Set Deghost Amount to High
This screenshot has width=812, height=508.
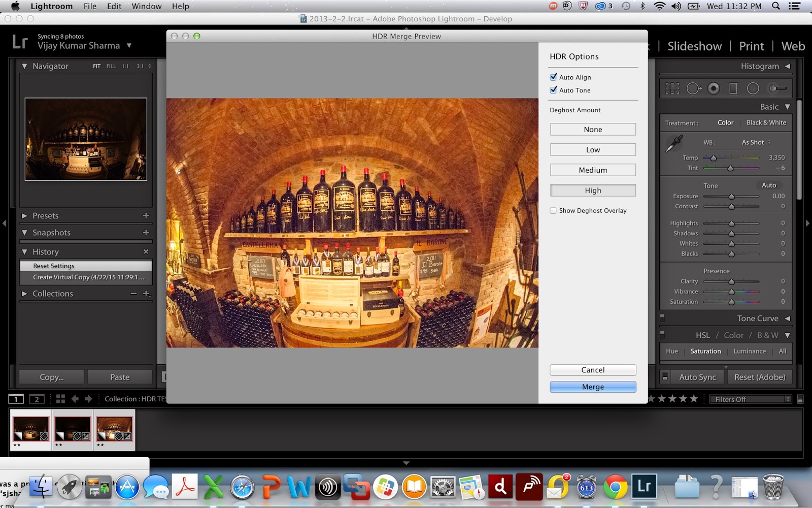(593, 190)
